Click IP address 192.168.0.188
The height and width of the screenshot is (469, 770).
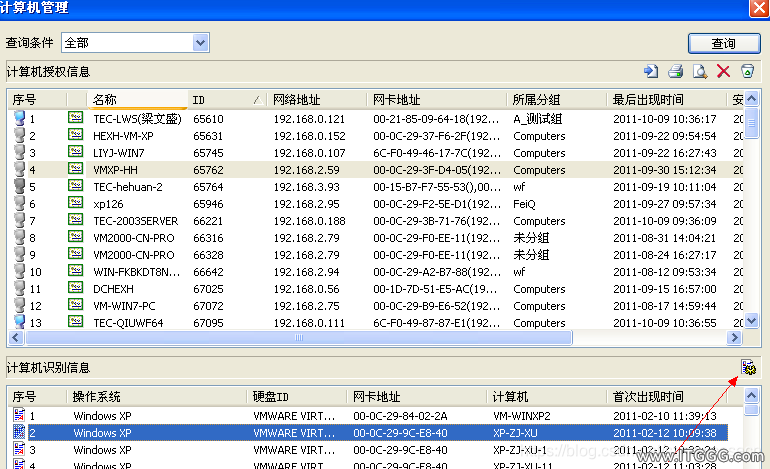coord(309,221)
